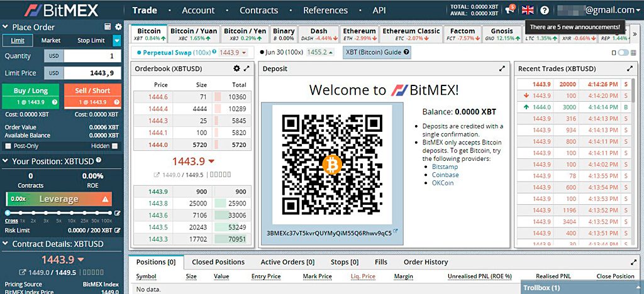Switch to grid layout view icon

click(633, 53)
